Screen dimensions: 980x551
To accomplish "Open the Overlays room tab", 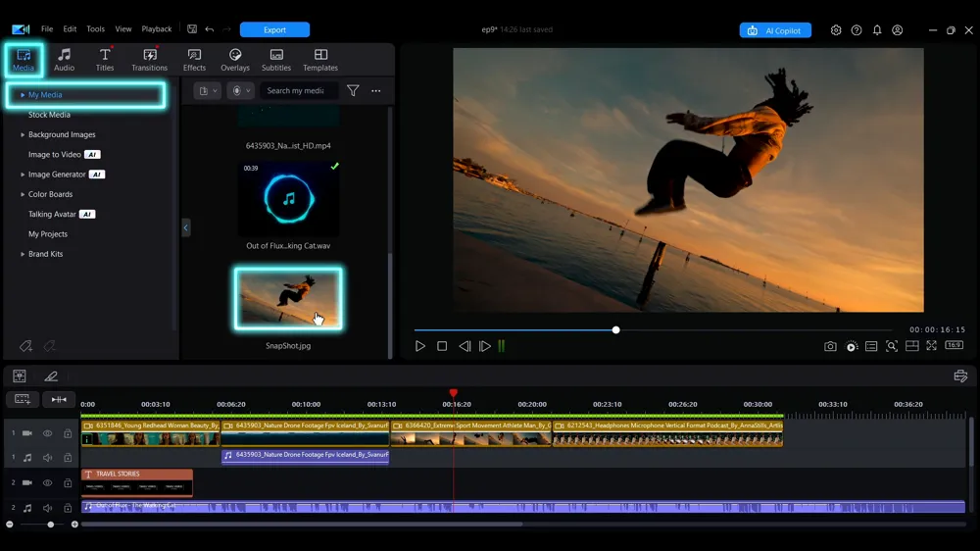I will [235, 60].
